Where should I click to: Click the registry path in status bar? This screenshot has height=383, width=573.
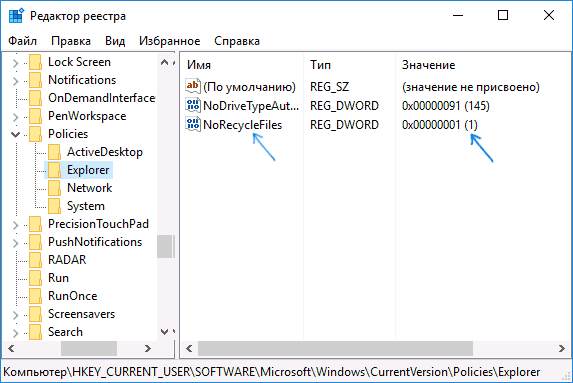point(272,372)
